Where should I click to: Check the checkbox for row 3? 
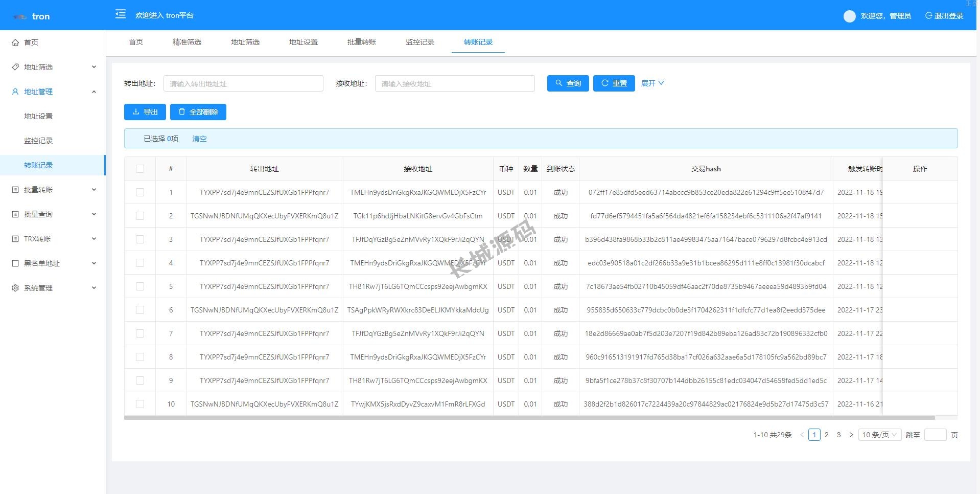(x=140, y=239)
